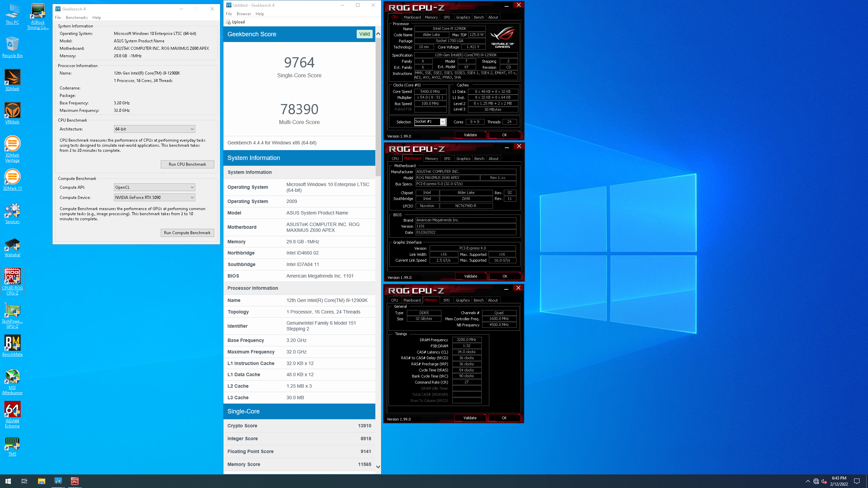Click Upload button in Geekbench results
868x488 pixels.
[x=235, y=22]
